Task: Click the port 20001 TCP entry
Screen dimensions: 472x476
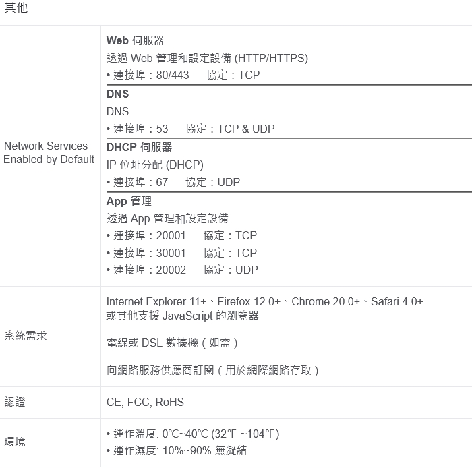Action: pos(182,235)
